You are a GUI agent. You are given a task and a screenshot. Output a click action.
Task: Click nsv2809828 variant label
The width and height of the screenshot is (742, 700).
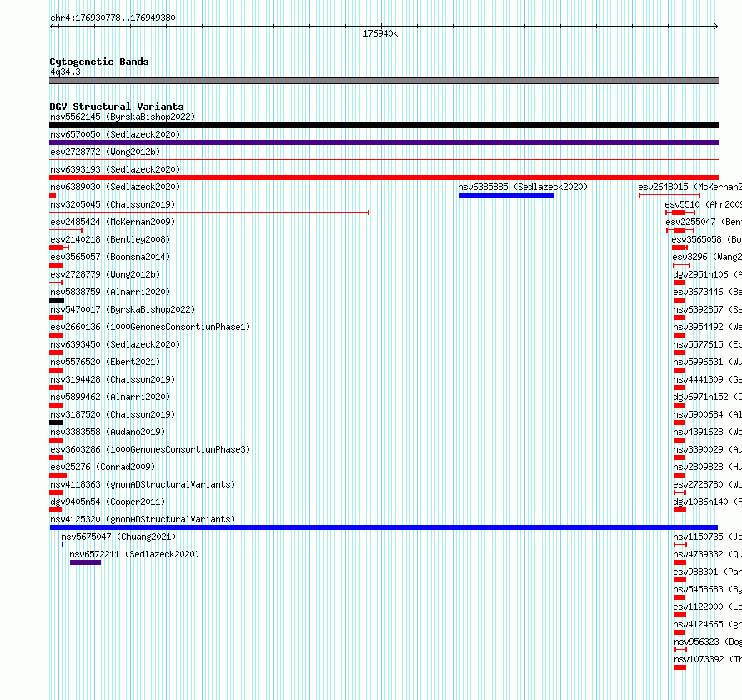708,467
